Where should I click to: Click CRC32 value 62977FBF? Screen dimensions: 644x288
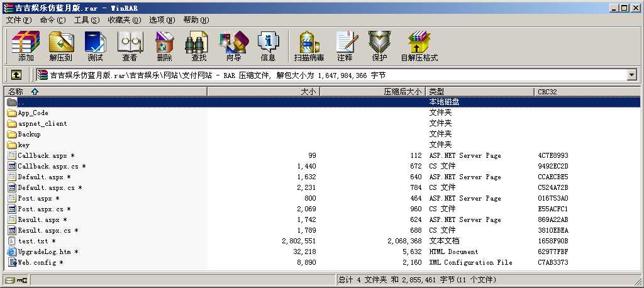553,252
